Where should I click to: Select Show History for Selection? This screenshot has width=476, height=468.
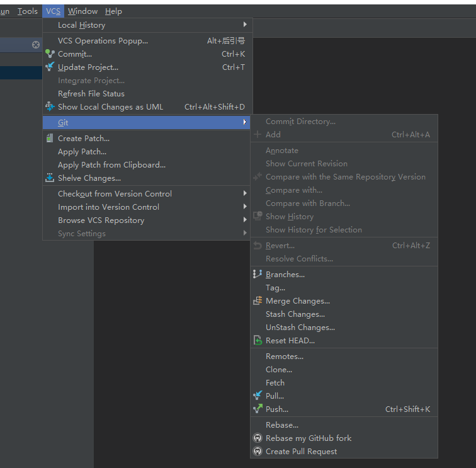tap(344, 230)
